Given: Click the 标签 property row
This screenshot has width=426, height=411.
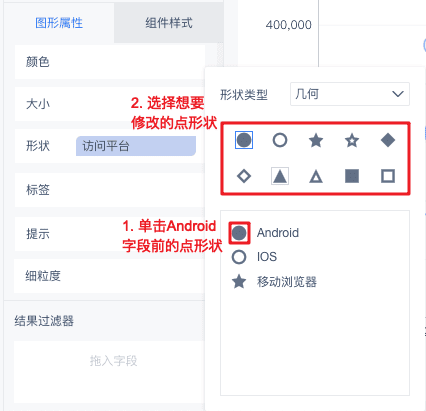Looking at the screenshot, I should pyautogui.click(x=110, y=190).
